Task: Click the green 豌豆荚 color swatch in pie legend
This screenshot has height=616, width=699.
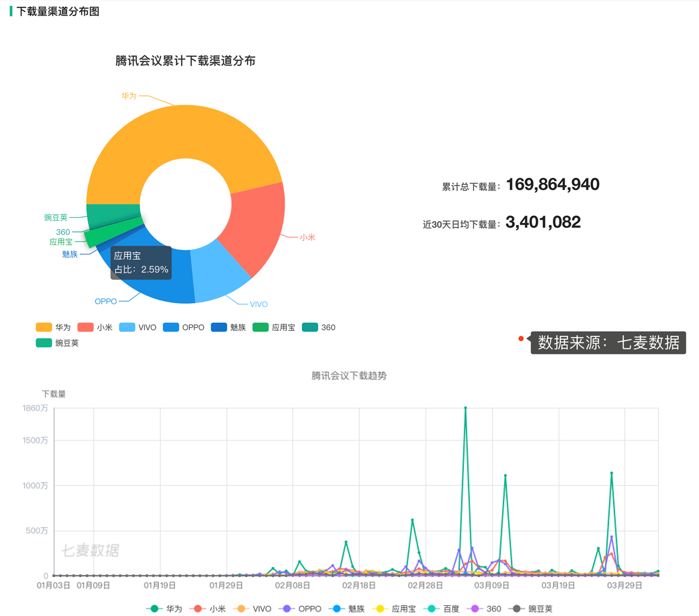Action: (x=43, y=342)
